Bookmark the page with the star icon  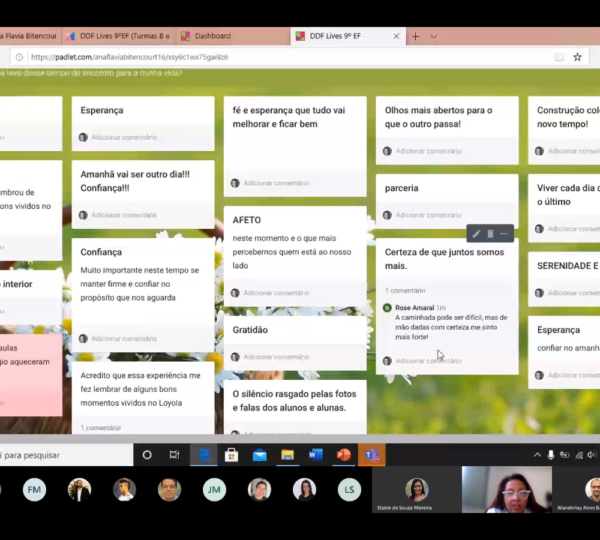click(x=577, y=57)
